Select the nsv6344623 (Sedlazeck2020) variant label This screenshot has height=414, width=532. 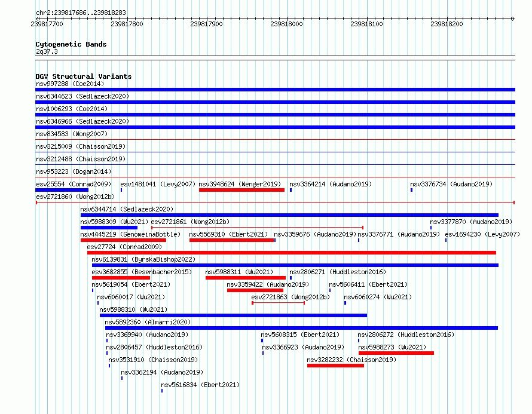pos(82,96)
